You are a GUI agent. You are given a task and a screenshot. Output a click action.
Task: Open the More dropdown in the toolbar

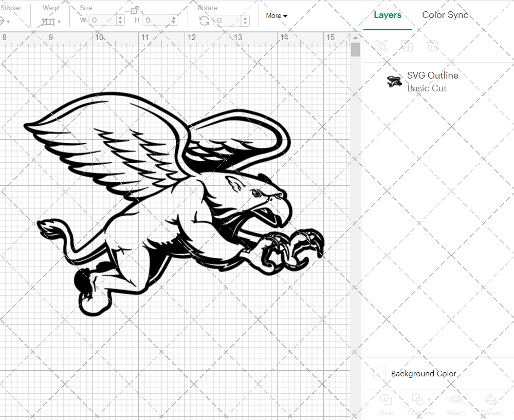(x=276, y=16)
